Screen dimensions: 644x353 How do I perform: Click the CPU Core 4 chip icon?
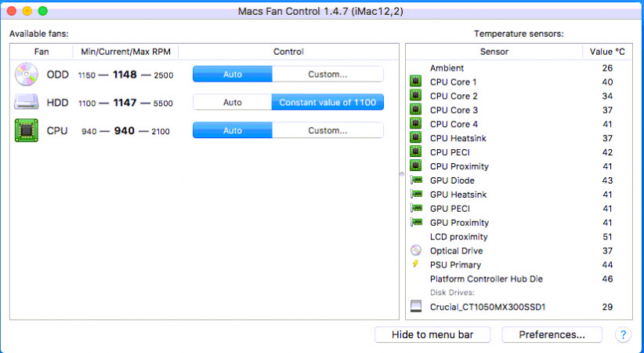[416, 123]
